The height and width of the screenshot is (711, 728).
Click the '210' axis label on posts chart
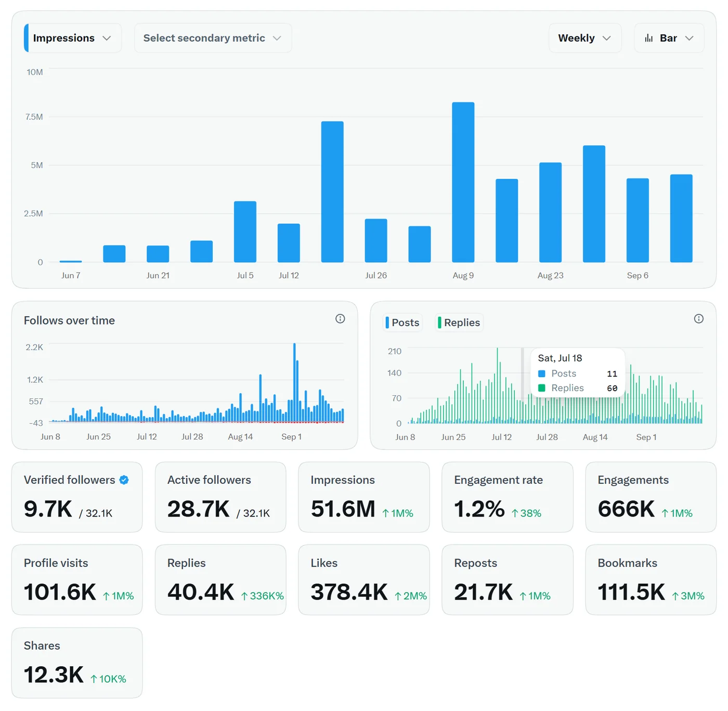[x=395, y=351]
